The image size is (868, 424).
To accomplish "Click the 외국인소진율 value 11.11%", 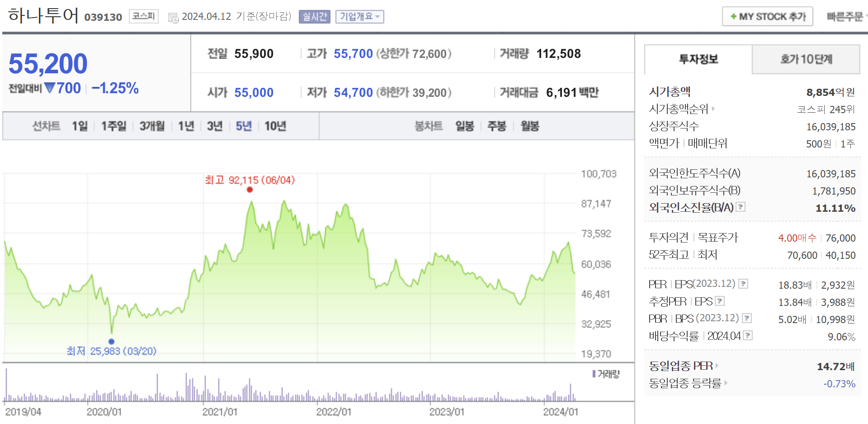I will [x=835, y=208].
